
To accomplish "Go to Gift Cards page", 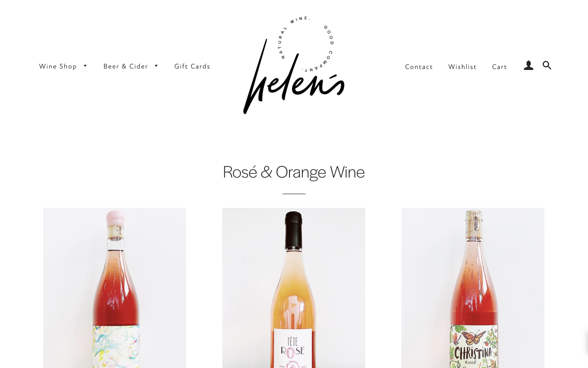I will tap(192, 67).
